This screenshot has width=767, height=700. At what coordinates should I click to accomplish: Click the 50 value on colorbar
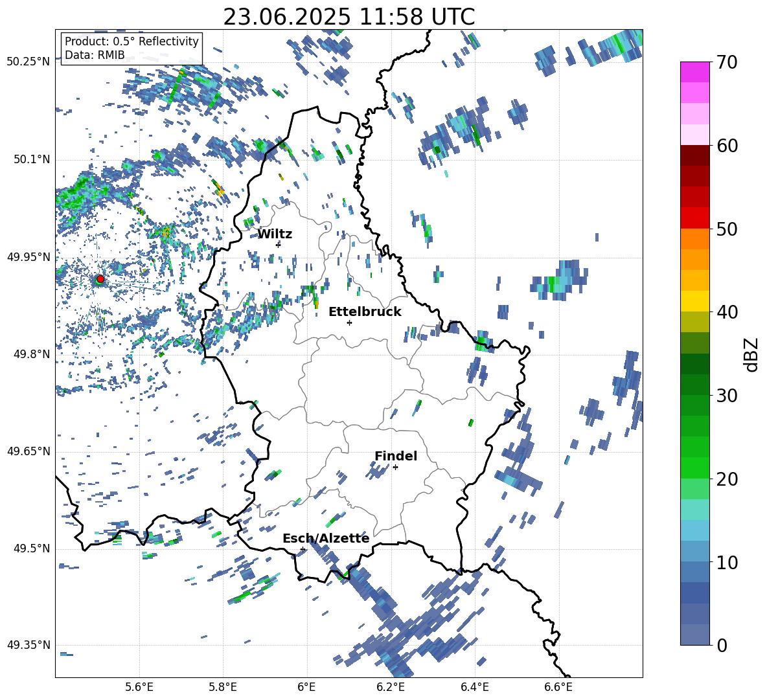click(726, 229)
